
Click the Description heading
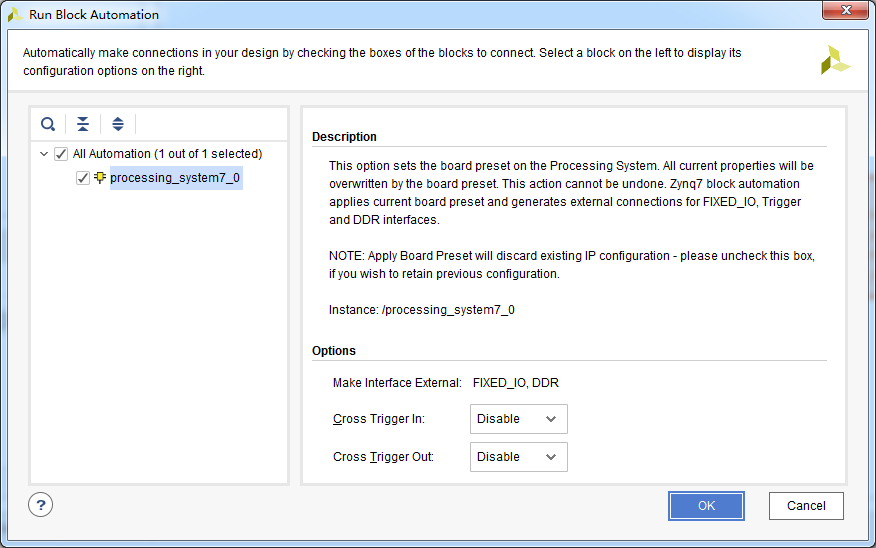[344, 137]
